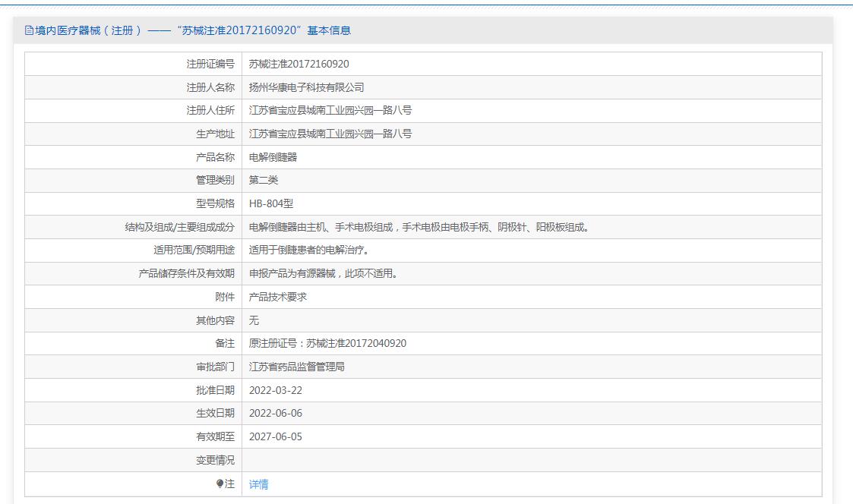The height and width of the screenshot is (504, 853).
Task: Select management category 第二类
Action: (x=264, y=180)
